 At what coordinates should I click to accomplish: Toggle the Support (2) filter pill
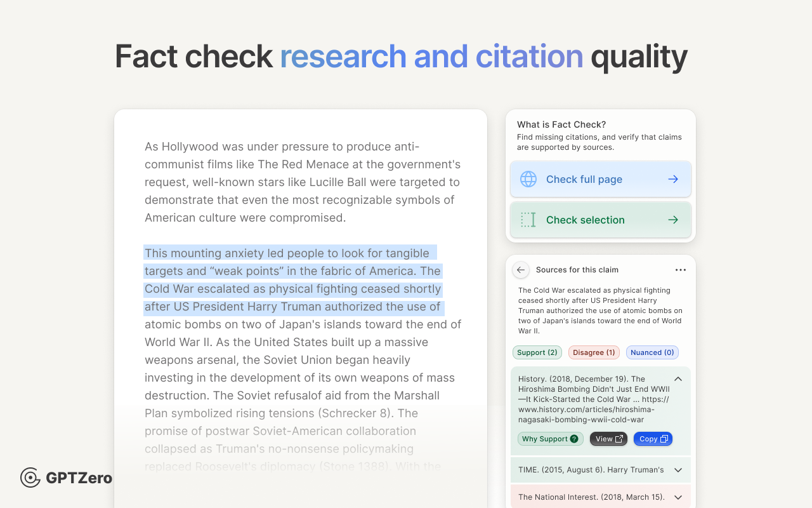point(537,352)
